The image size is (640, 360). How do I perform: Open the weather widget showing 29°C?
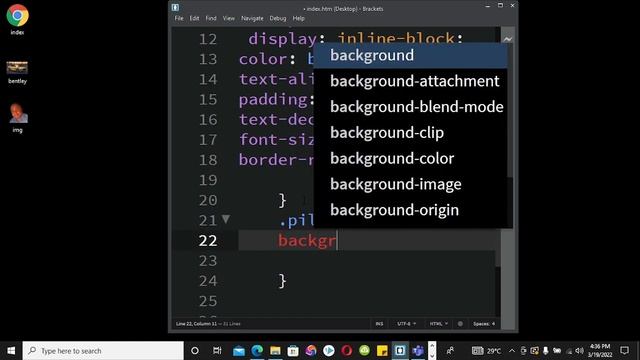487,351
